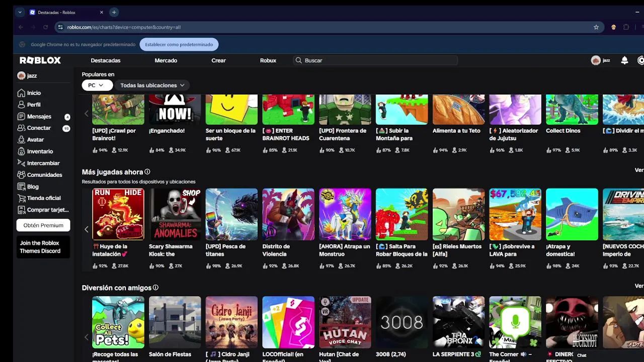Open Huye de la Instalación game
The height and width of the screenshot is (362, 644).
(x=118, y=214)
